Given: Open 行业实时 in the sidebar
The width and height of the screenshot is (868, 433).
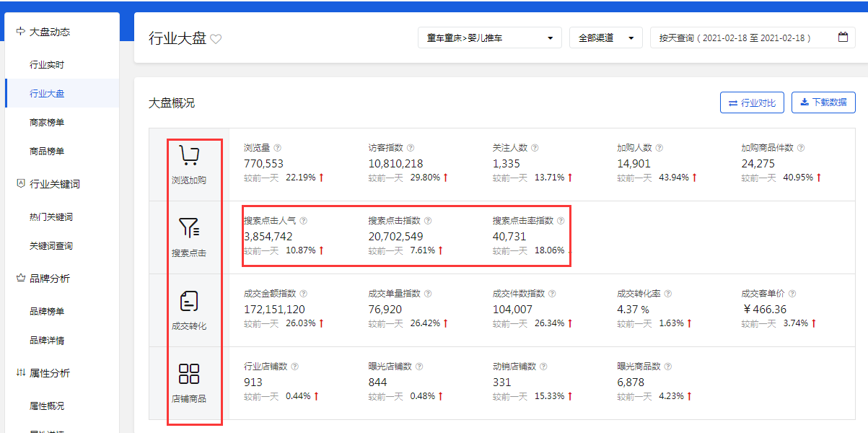Looking at the screenshot, I should (47, 65).
